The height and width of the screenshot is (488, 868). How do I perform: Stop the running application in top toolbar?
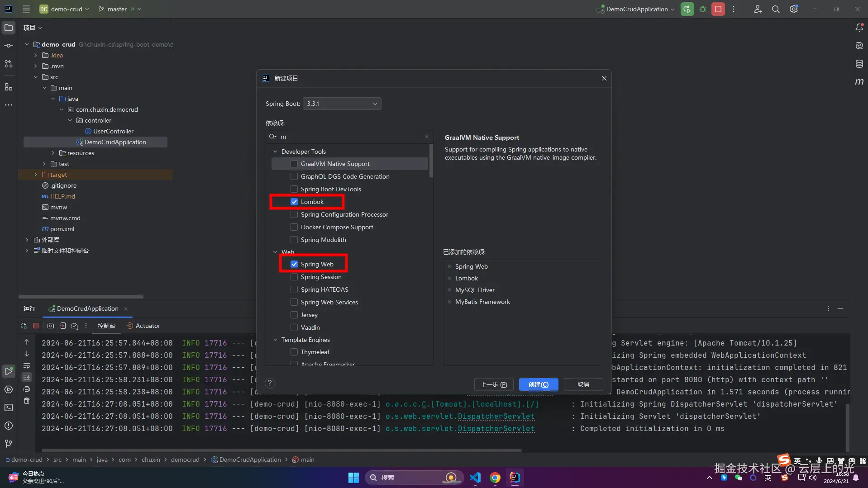click(x=718, y=9)
